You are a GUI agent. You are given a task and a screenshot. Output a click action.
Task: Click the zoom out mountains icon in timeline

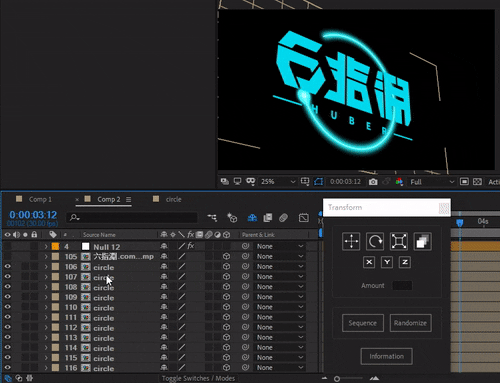point(325,378)
